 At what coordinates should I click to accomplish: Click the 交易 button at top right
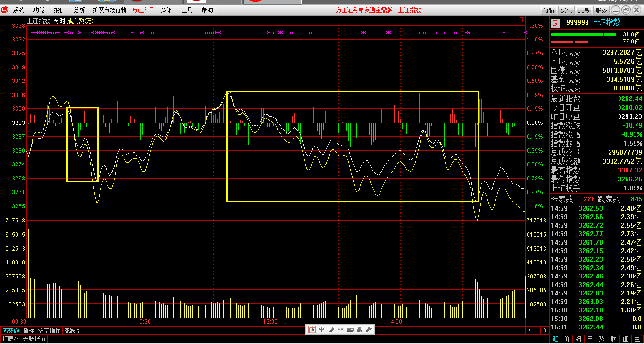[584, 10]
